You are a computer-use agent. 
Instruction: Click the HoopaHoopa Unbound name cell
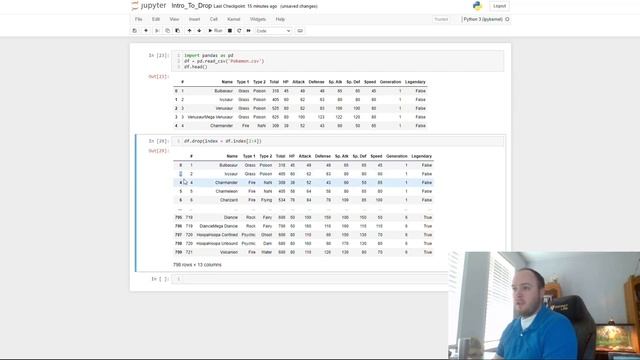tap(217, 243)
